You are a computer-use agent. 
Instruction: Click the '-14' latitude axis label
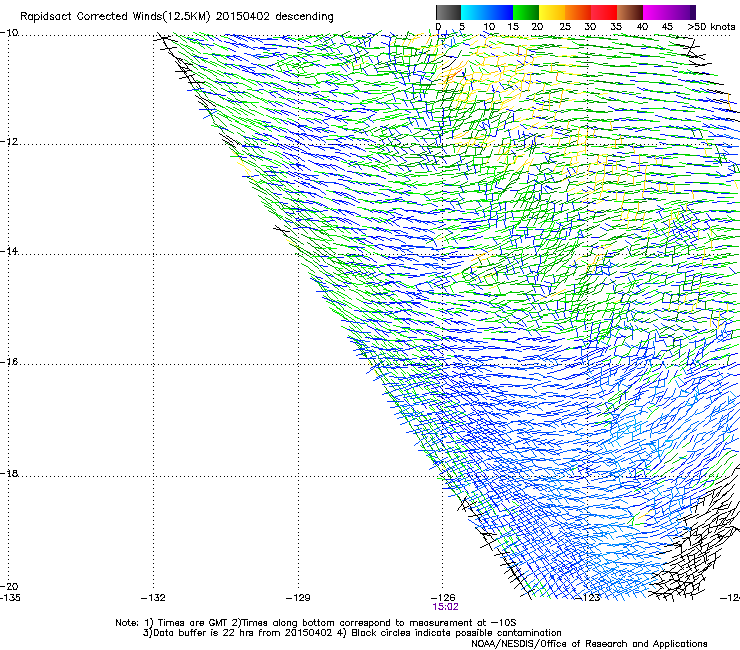tap(9, 251)
